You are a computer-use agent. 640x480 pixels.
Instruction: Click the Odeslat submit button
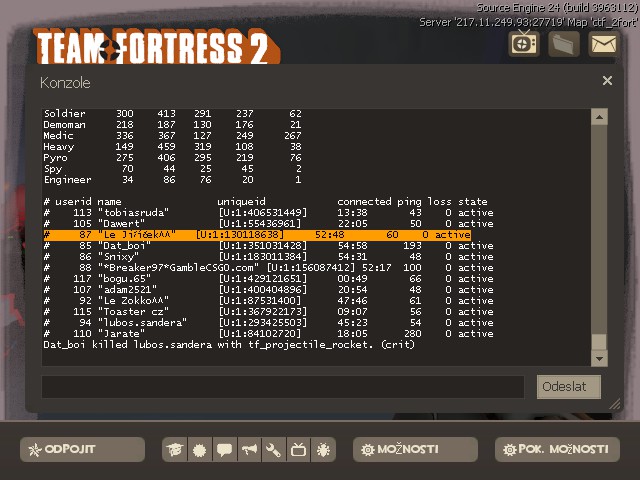569,387
